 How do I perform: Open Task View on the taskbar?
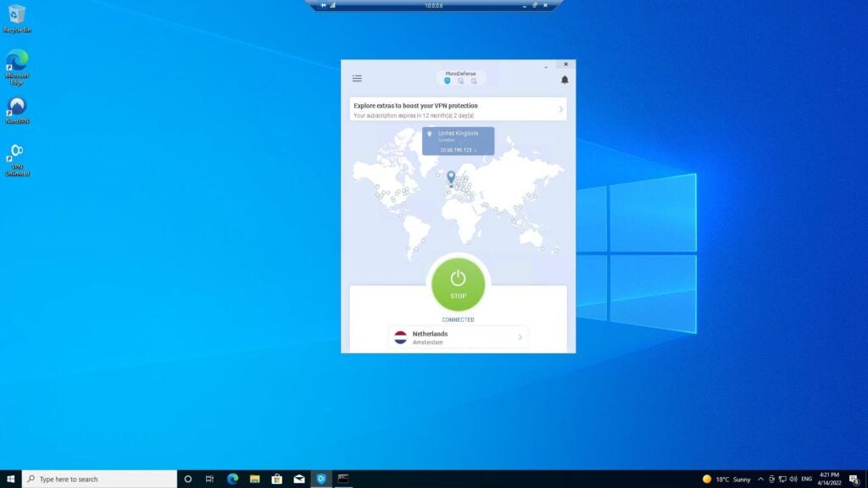209,480
